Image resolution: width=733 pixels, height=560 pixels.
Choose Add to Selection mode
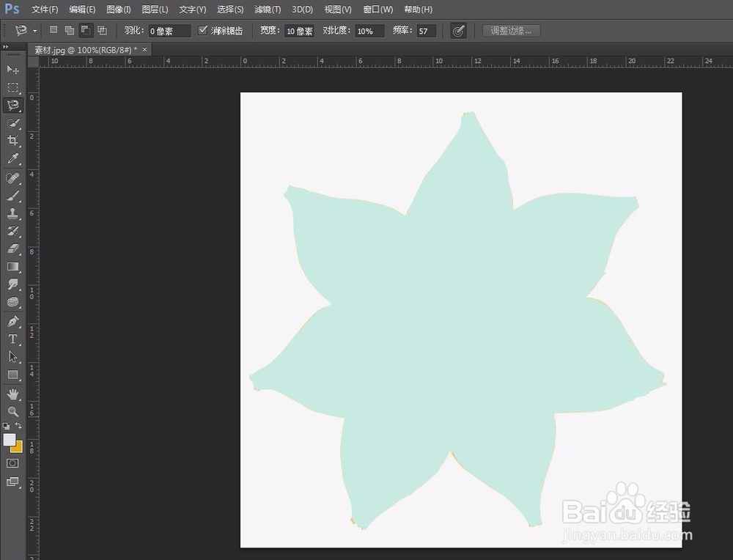click(69, 30)
